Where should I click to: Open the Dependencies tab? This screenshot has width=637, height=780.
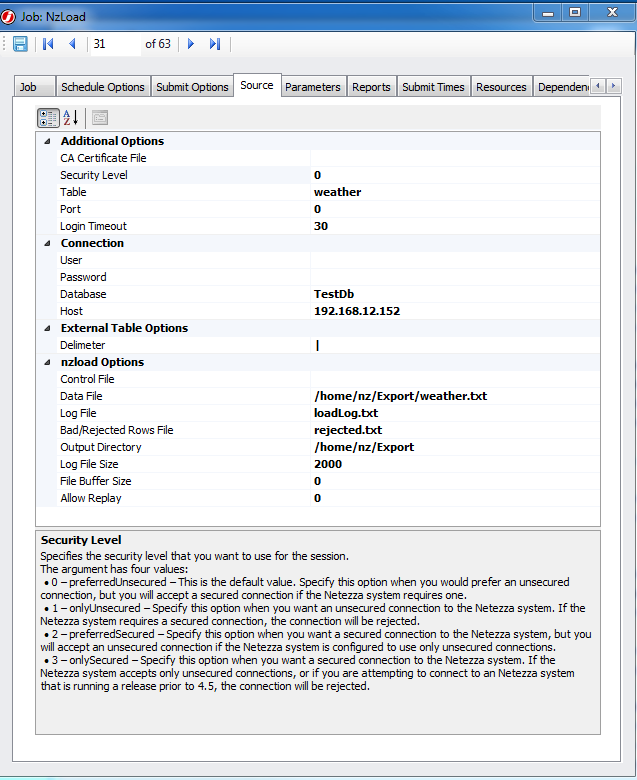[x=561, y=87]
